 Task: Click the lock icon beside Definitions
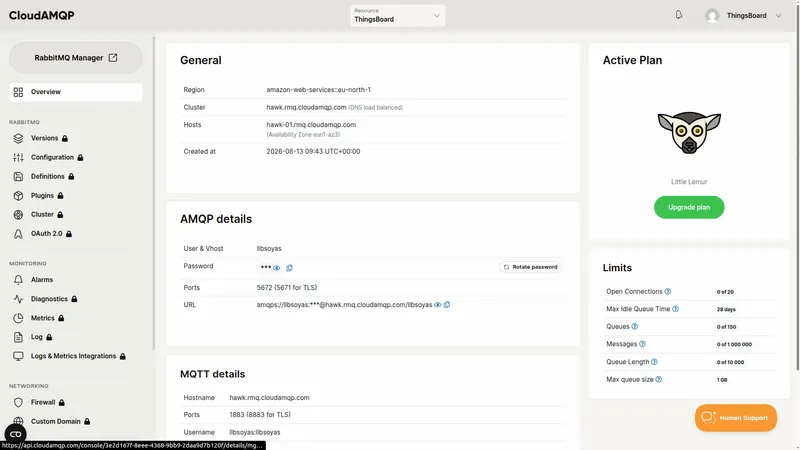(x=71, y=177)
